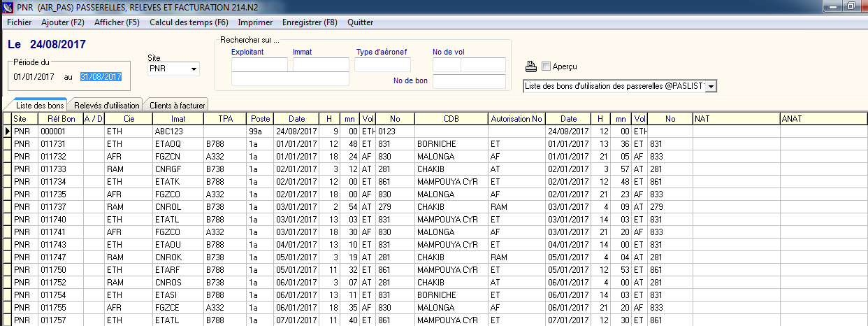The image size is (868, 326).
Task: Open the Site dropdown showing PNR
Action: pyautogui.click(x=194, y=69)
